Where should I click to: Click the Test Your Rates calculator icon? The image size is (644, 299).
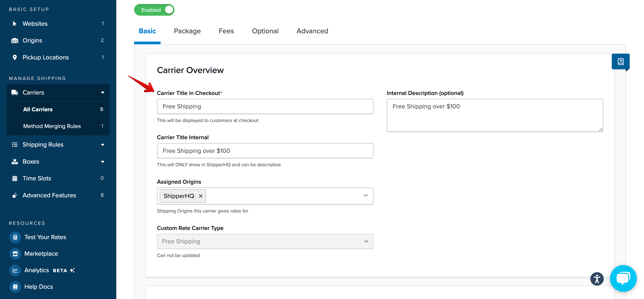15,237
